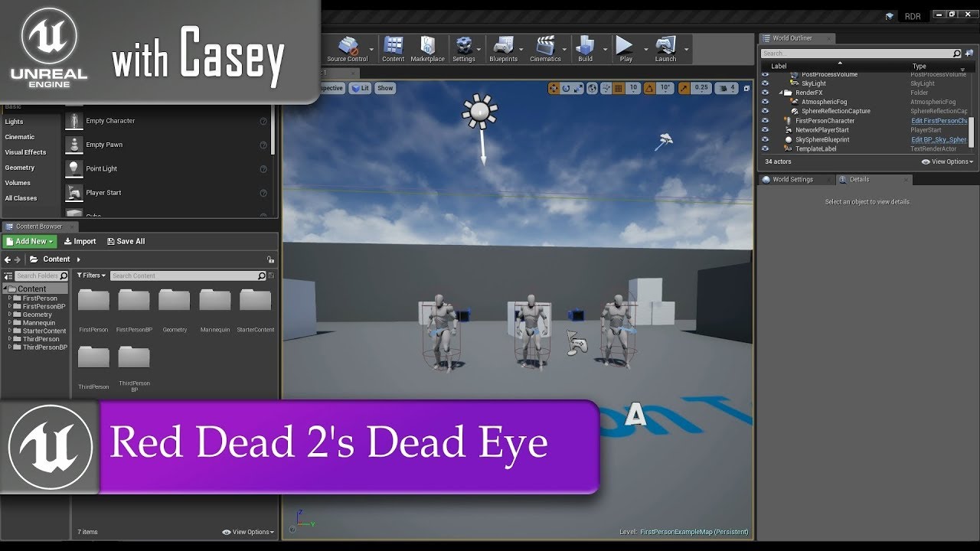Click the Content Browser lock icon
Viewport: 980px width, 551px height.
[269, 259]
